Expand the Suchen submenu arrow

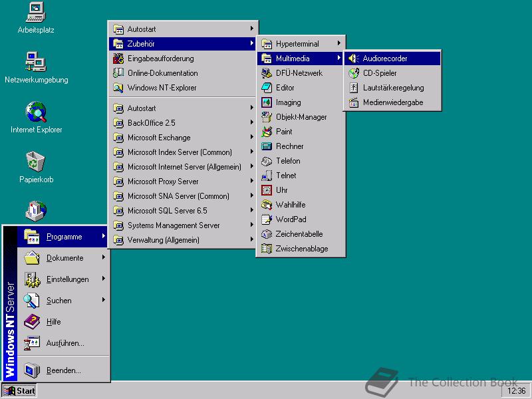pyautogui.click(x=104, y=300)
